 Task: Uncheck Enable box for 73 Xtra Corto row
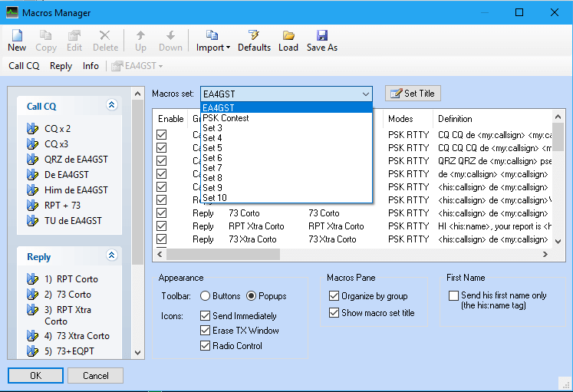click(x=162, y=239)
